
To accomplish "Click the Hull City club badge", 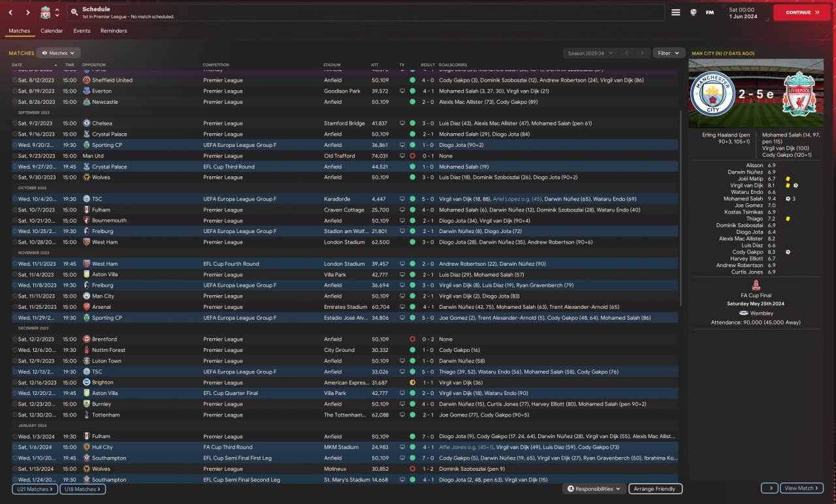I will (86, 447).
